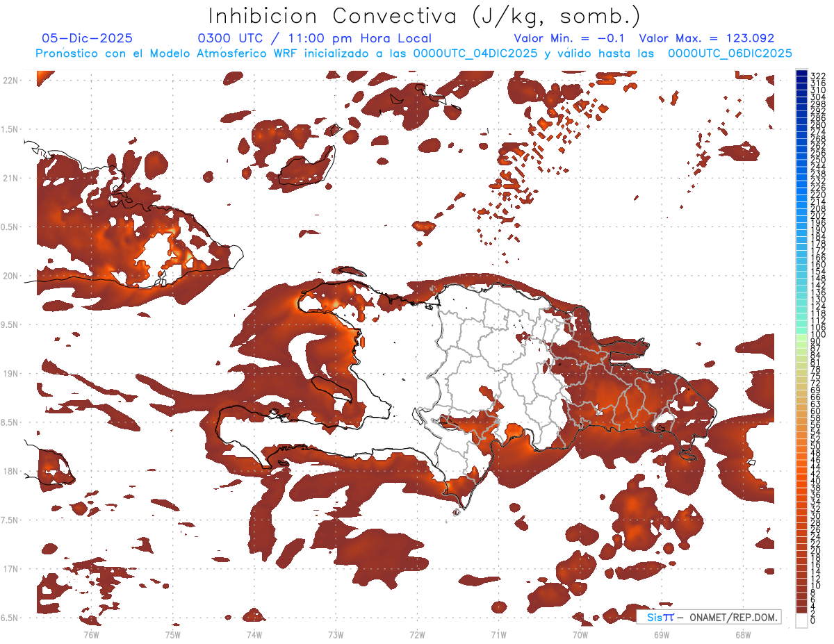Click the '72W' longitude label
The image size is (834, 644).
[417, 634]
